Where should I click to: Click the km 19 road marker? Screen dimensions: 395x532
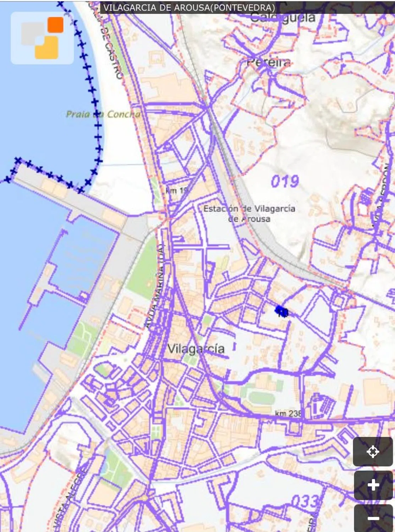click(177, 190)
